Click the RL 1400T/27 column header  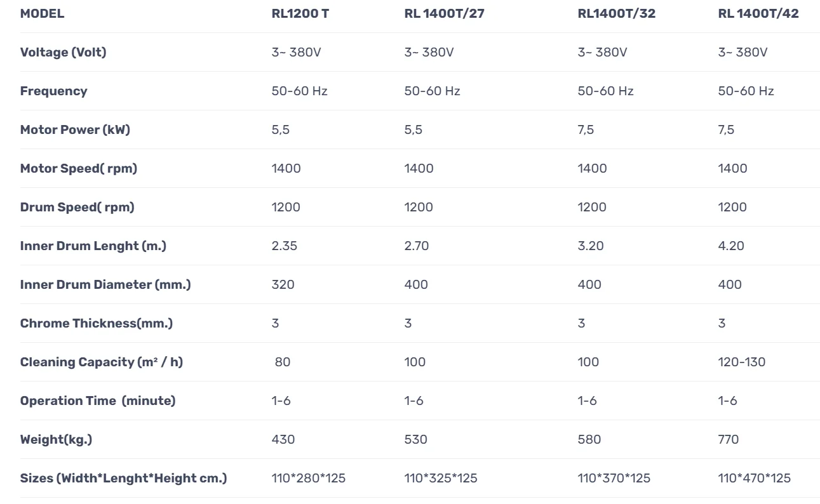pos(444,13)
